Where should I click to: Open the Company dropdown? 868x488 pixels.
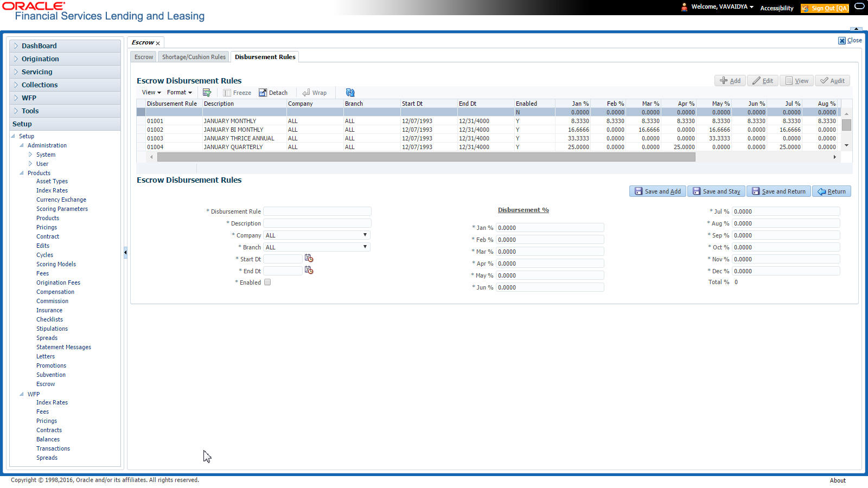coord(317,235)
